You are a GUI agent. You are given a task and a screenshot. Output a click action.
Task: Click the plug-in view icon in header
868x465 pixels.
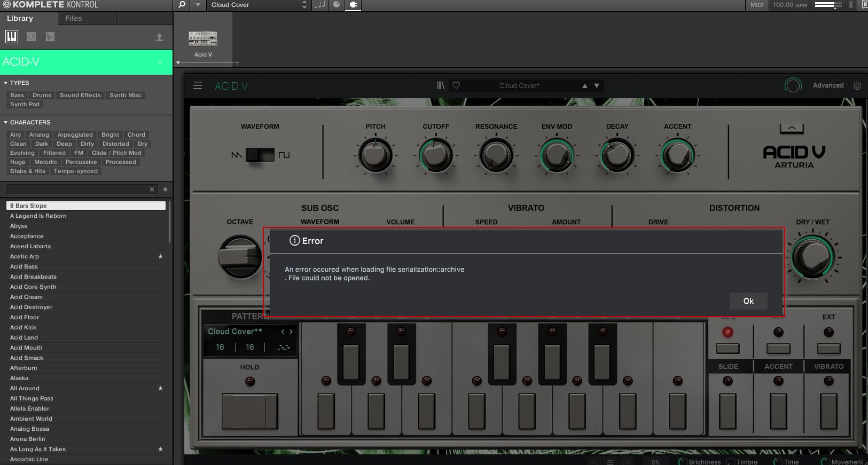(353, 5)
